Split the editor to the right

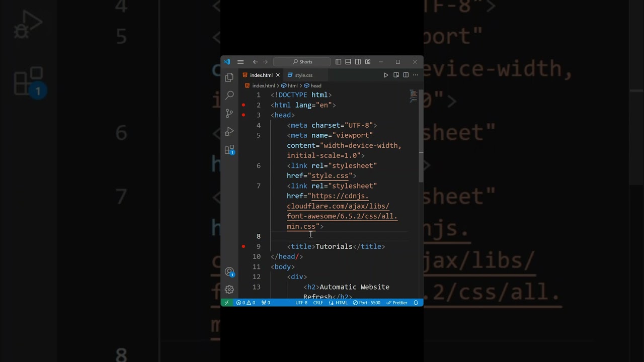406,75
